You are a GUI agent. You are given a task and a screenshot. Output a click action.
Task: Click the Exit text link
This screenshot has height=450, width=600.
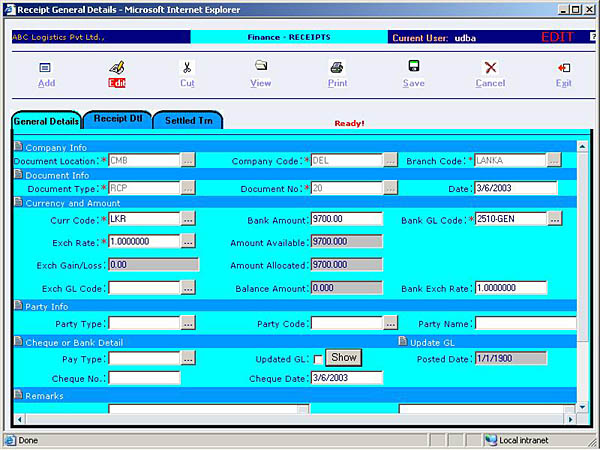click(564, 83)
